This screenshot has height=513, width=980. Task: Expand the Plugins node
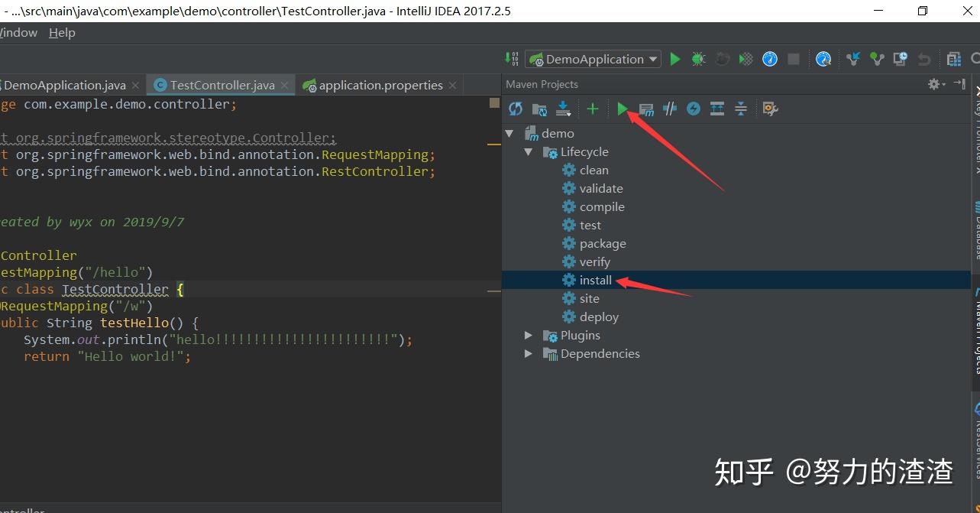click(x=528, y=335)
